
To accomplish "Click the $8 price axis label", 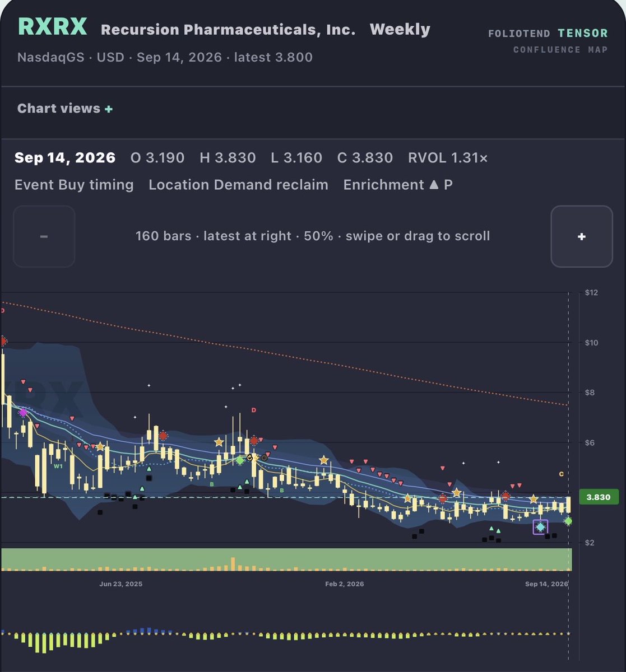I will coord(590,393).
